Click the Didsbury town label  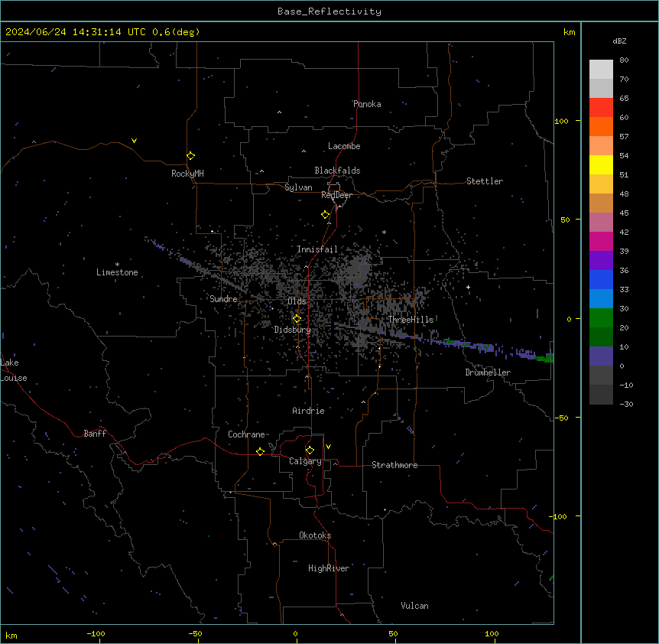(x=293, y=330)
